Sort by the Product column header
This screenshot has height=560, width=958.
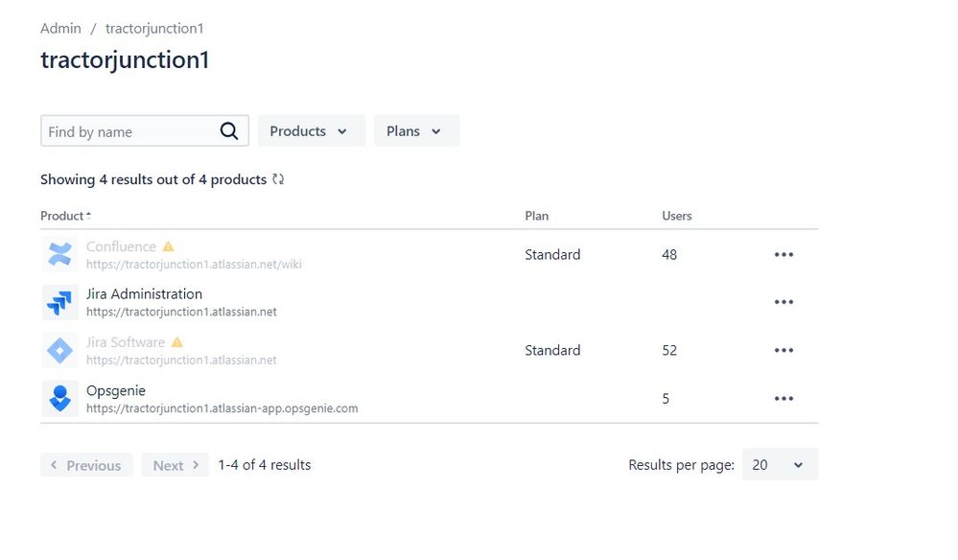pos(65,216)
